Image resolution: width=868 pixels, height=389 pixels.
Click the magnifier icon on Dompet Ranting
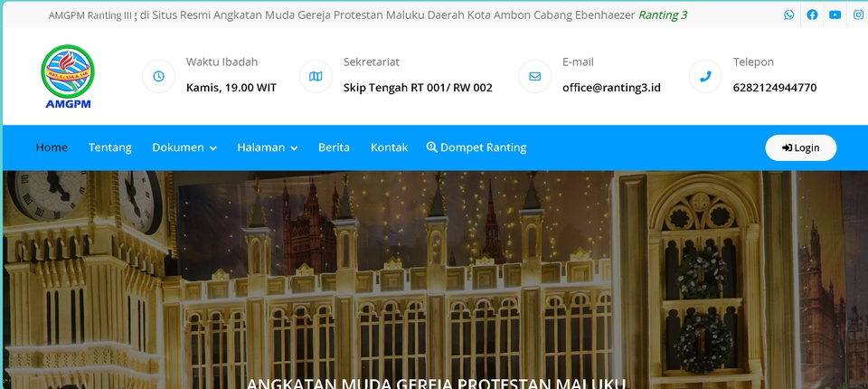tap(432, 147)
